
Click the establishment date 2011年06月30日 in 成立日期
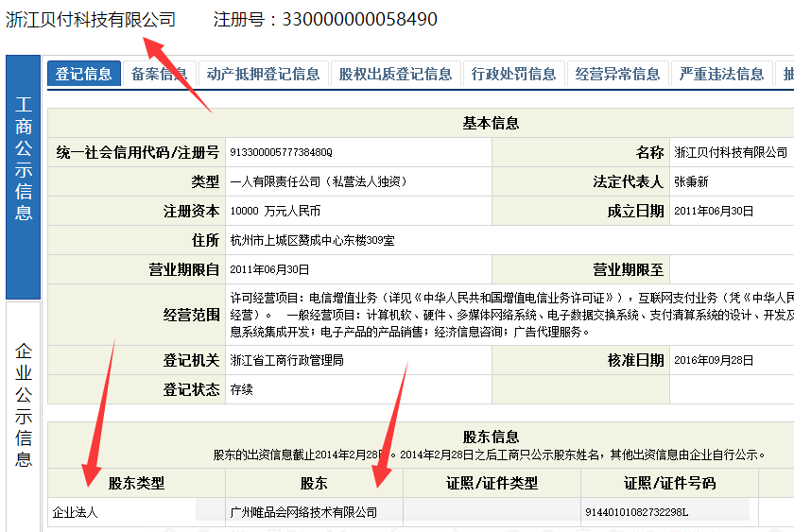[x=714, y=211]
